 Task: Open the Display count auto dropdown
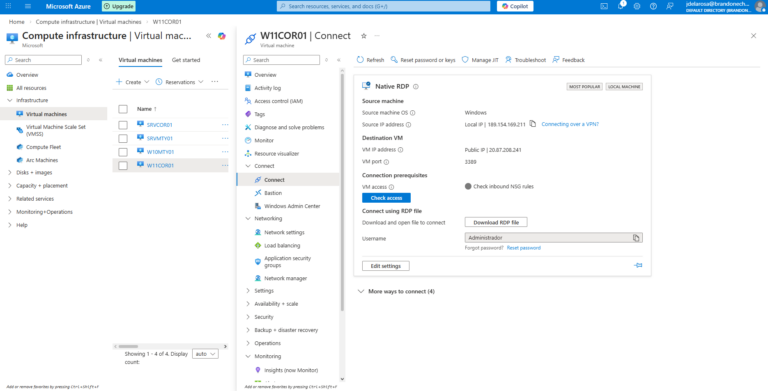[x=205, y=354]
